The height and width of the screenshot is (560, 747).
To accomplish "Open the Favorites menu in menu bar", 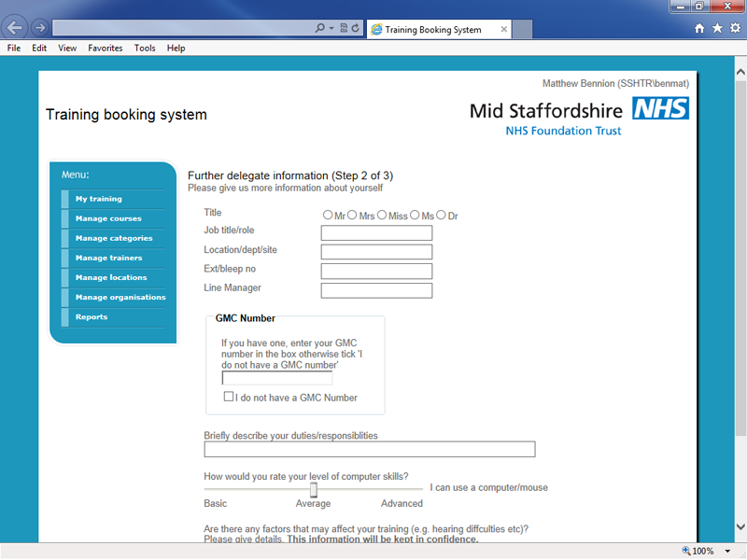I will click(x=105, y=48).
